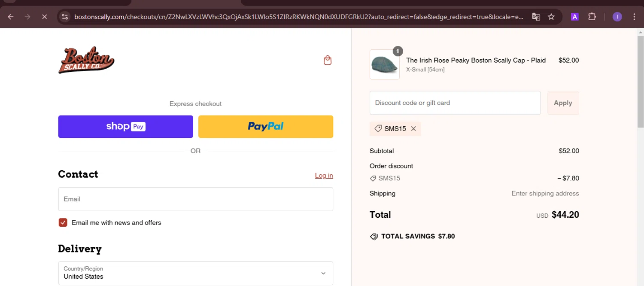Open the Chrome three-dot menu

tap(634, 17)
